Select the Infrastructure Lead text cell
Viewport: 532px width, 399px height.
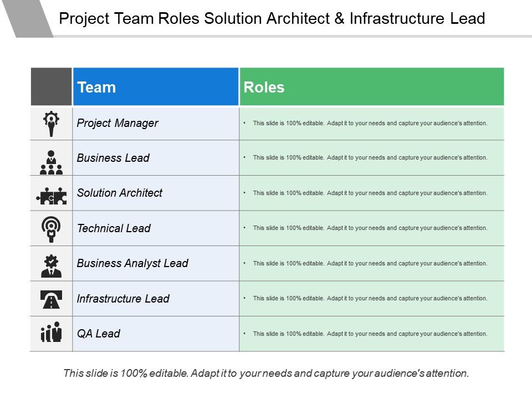[x=123, y=299]
